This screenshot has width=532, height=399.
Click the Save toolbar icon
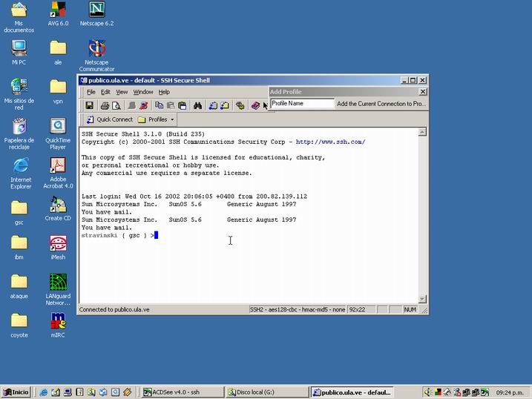click(89, 105)
